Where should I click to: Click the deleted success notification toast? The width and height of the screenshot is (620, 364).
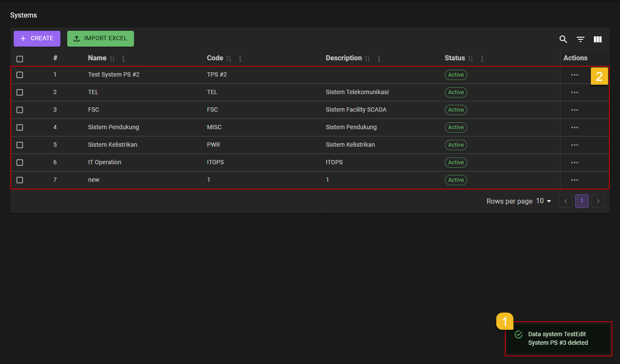(558, 338)
